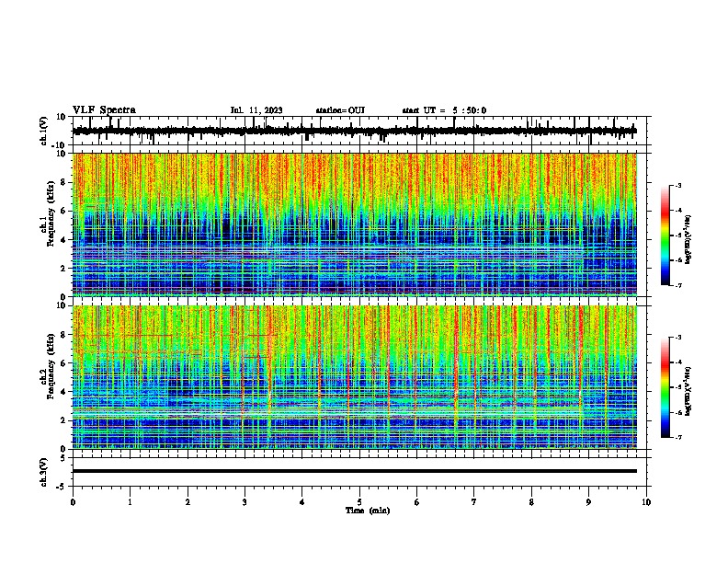The image size is (728, 563).
Task: Select the date text "Jul 11, 2023"
Action: [x=256, y=110]
